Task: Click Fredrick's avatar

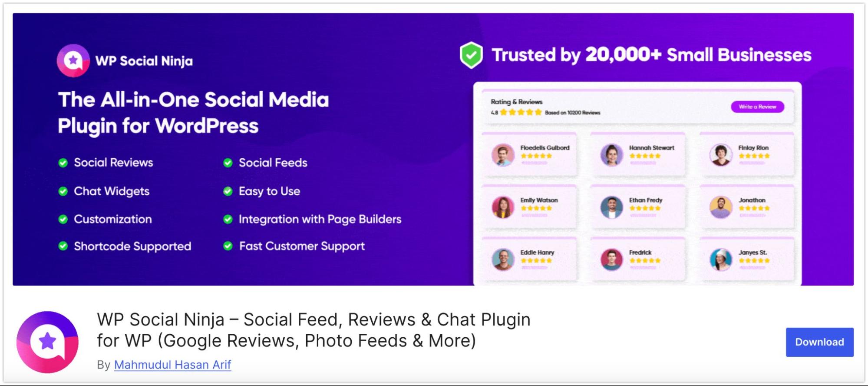Action: (x=611, y=260)
